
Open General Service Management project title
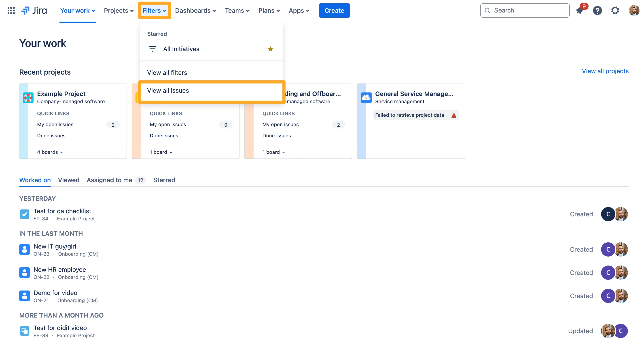click(x=414, y=94)
